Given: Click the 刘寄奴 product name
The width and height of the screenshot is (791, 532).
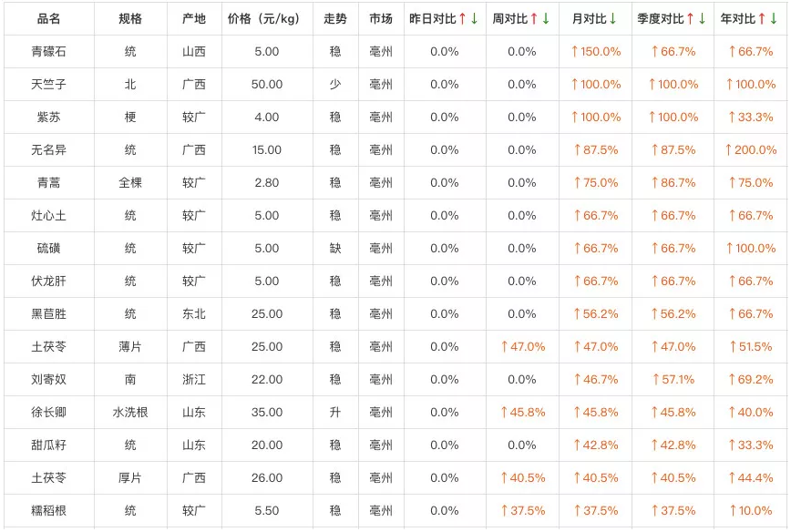Looking at the screenshot, I should [48, 380].
